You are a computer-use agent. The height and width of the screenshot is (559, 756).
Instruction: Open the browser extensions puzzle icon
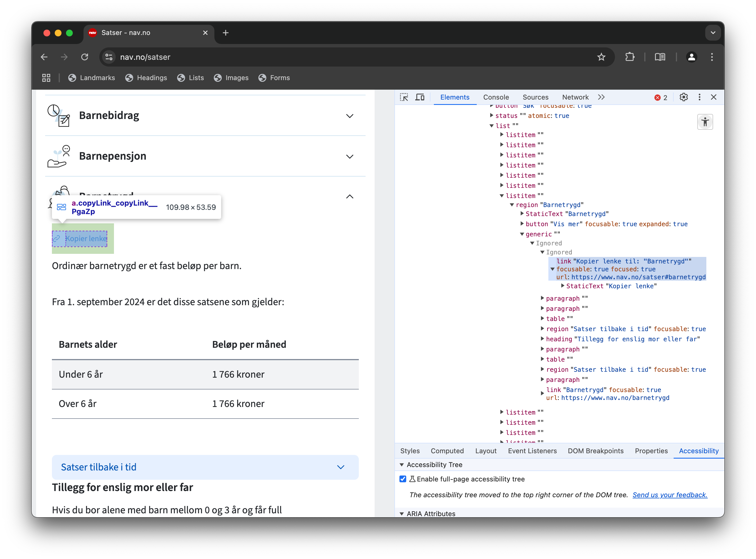(629, 57)
